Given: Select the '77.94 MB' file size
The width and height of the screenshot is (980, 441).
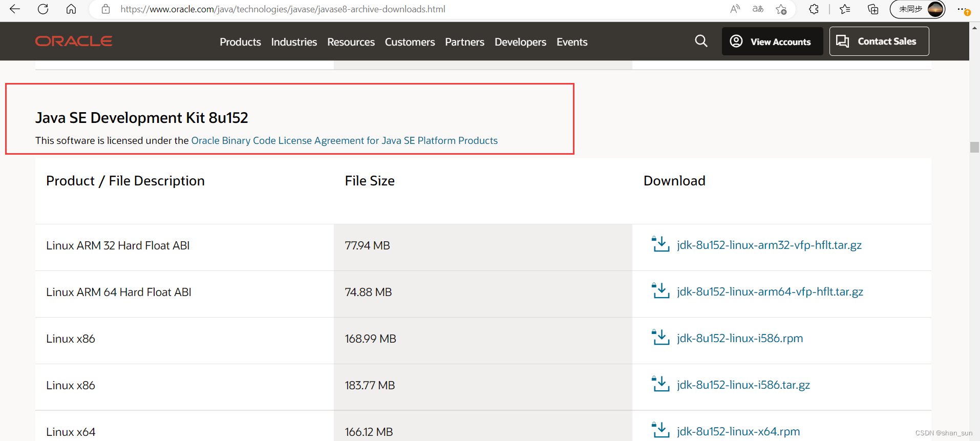Looking at the screenshot, I should coord(367,245).
